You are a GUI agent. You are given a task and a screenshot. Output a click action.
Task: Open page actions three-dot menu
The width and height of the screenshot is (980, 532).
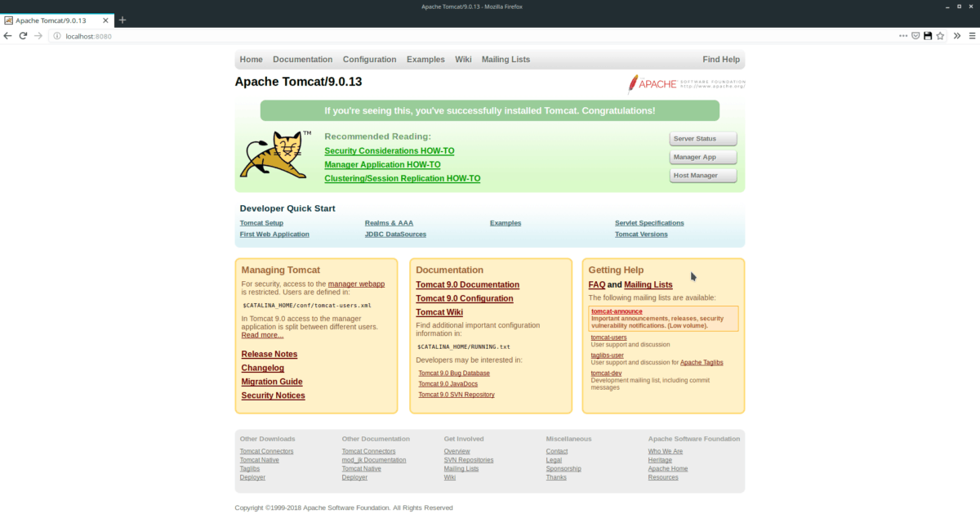coord(902,36)
